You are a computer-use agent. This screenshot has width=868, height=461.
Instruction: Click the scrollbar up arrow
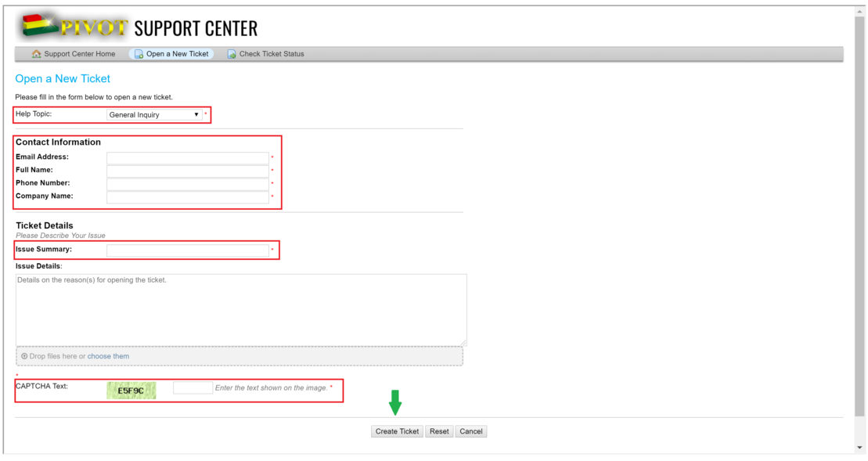(859, 11)
